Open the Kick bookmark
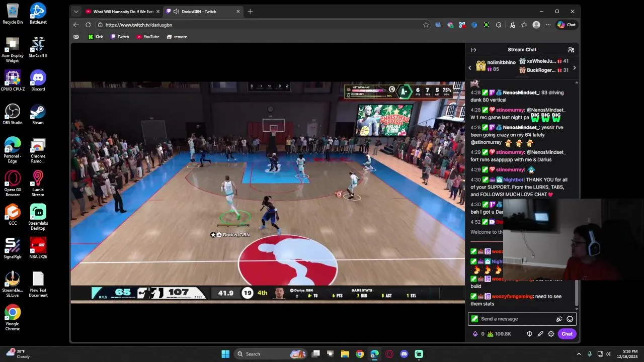Screen dimensions: 644x362 pos(95,37)
